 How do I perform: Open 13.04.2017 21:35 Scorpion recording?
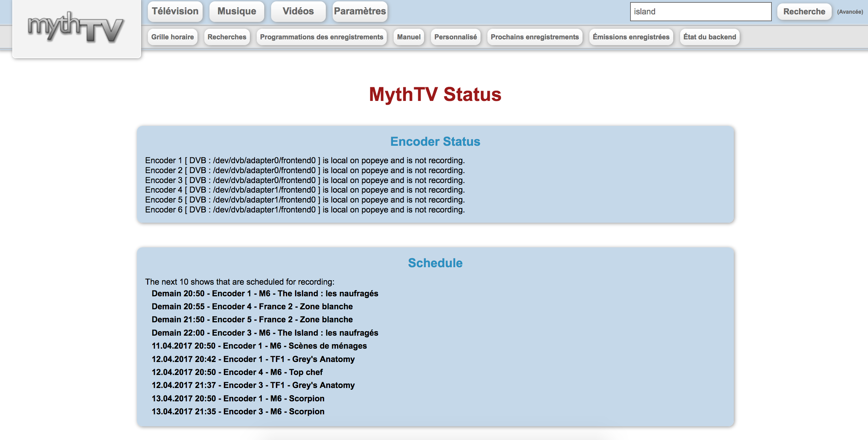tap(238, 412)
